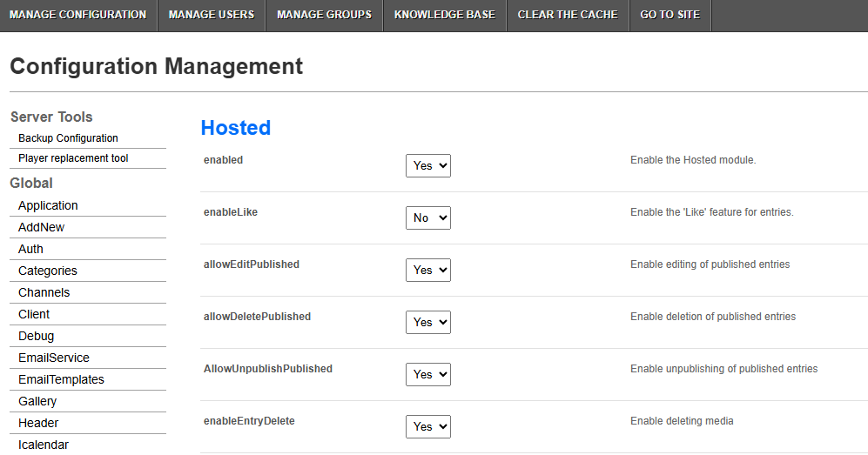The image size is (868, 455).
Task: Open the Manage Users tab
Action: (212, 15)
